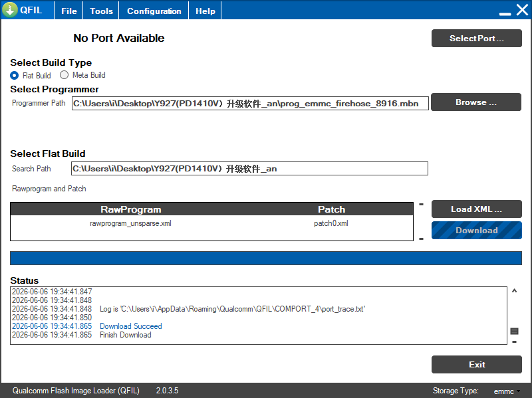Image resolution: width=532 pixels, height=398 pixels.
Task: Click the No Port Available label
Action: point(119,38)
